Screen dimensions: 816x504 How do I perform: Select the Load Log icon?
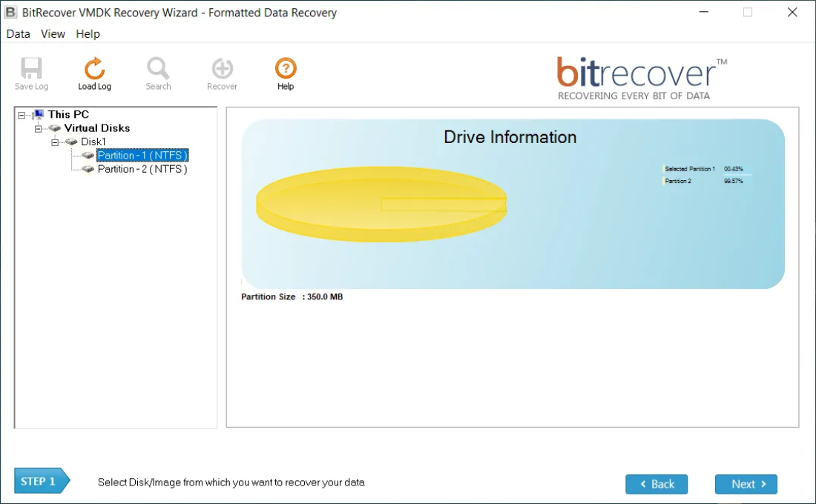tap(94, 67)
